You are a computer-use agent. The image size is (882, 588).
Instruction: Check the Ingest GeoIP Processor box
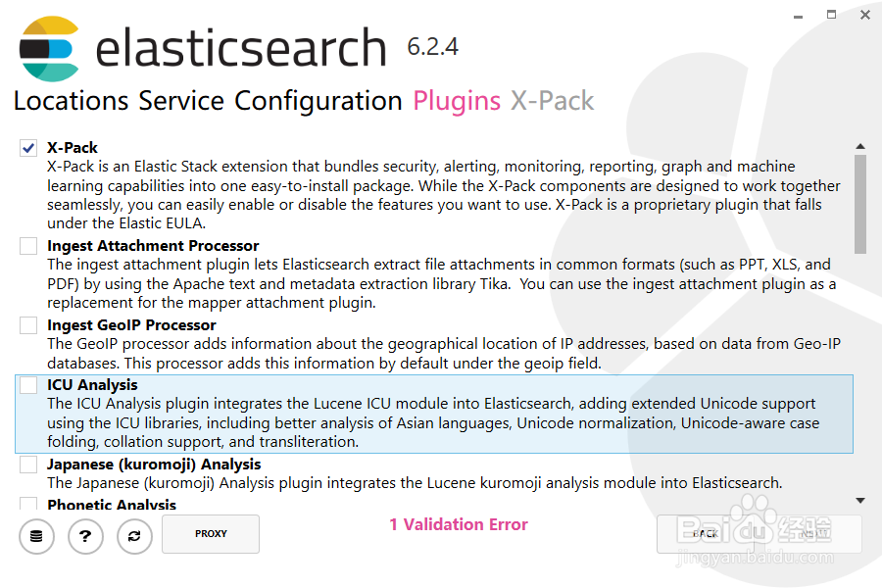27,325
